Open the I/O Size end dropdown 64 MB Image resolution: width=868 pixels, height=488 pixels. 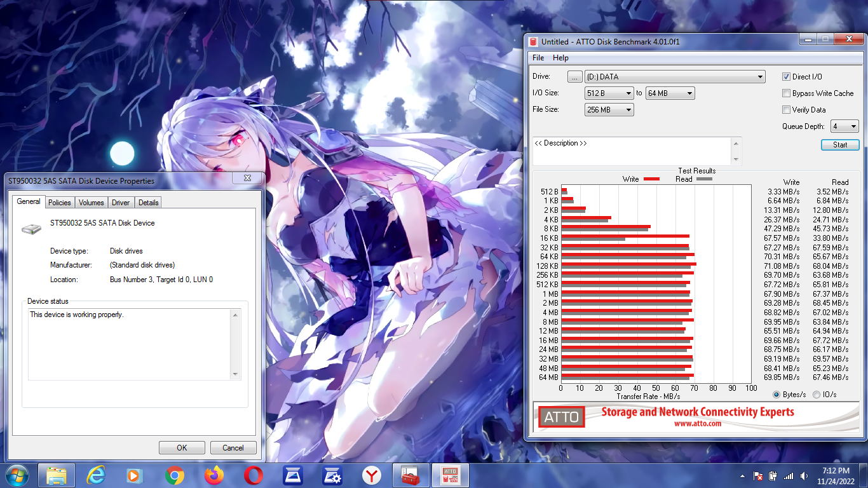670,93
